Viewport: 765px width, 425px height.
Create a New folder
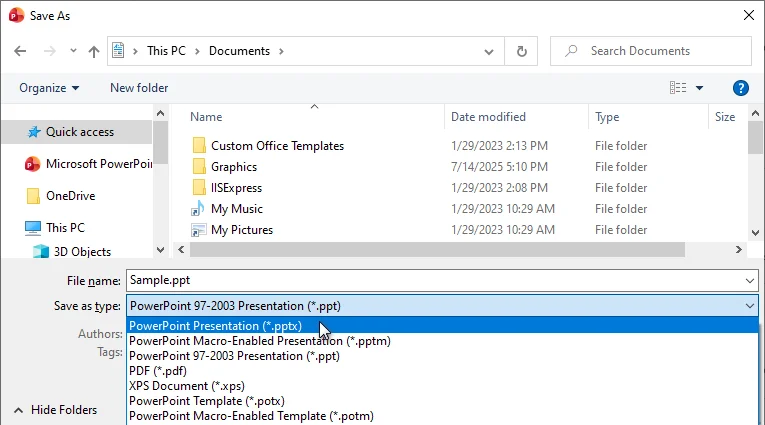139,88
